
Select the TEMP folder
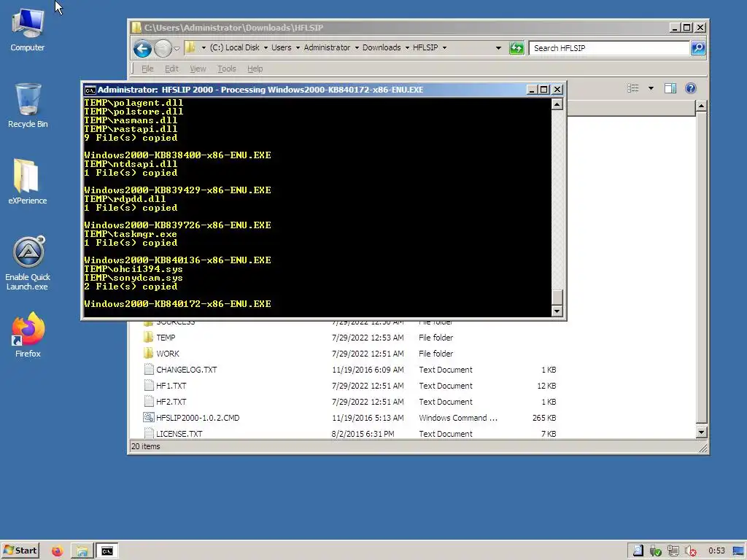[166, 338]
